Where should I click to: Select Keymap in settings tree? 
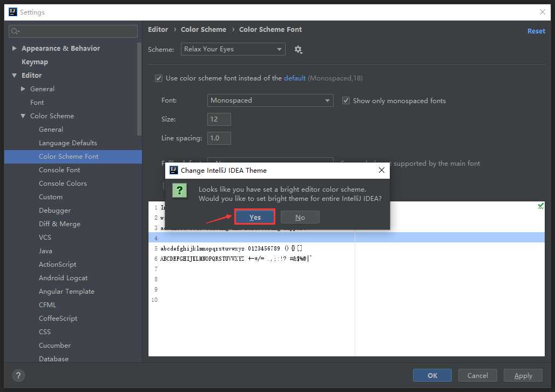tap(35, 62)
